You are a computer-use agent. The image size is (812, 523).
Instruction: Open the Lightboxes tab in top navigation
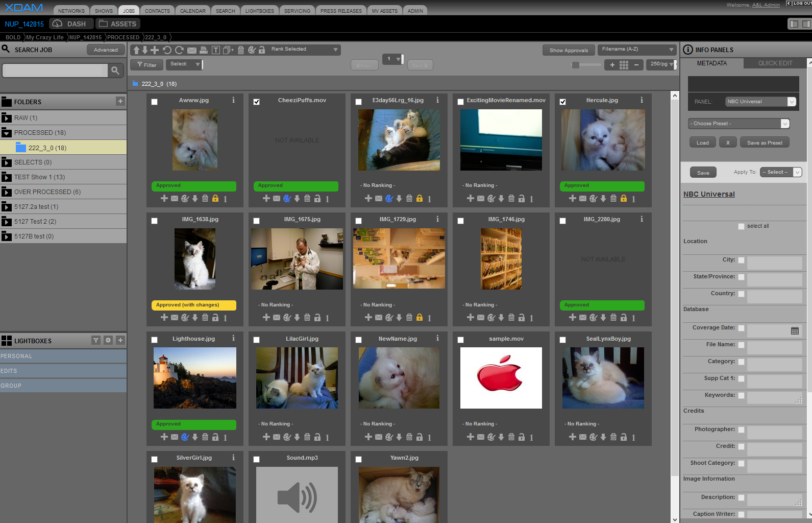point(259,11)
